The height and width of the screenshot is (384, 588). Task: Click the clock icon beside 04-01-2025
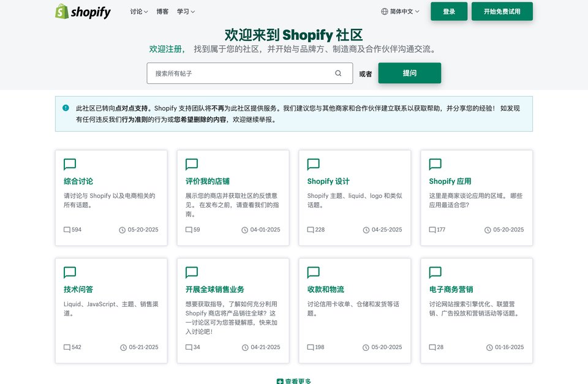point(245,230)
